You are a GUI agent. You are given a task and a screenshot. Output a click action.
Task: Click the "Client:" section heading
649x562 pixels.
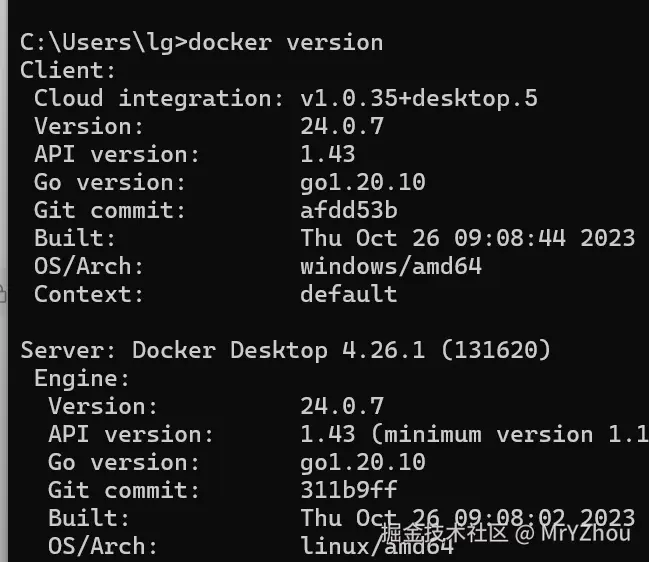[68, 71]
